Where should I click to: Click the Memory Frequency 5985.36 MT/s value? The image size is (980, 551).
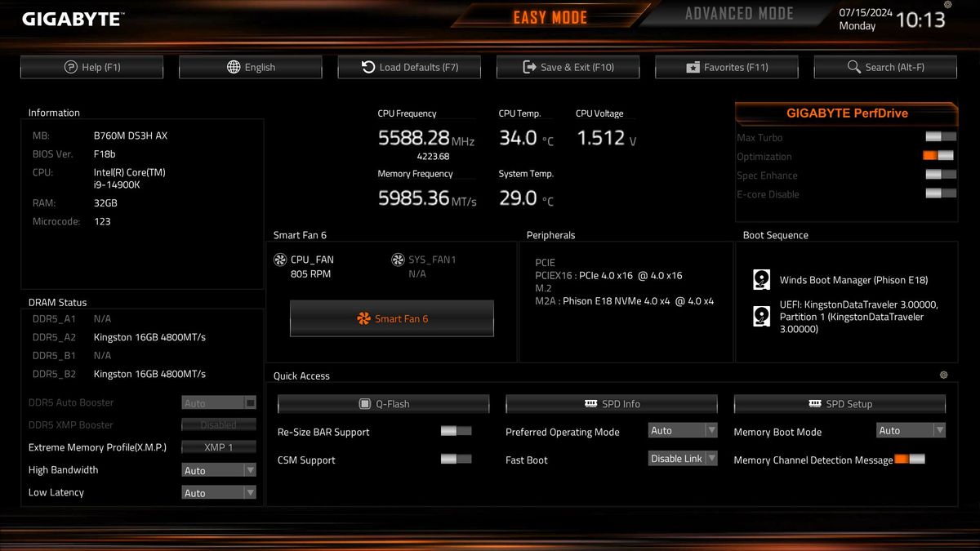(x=427, y=198)
